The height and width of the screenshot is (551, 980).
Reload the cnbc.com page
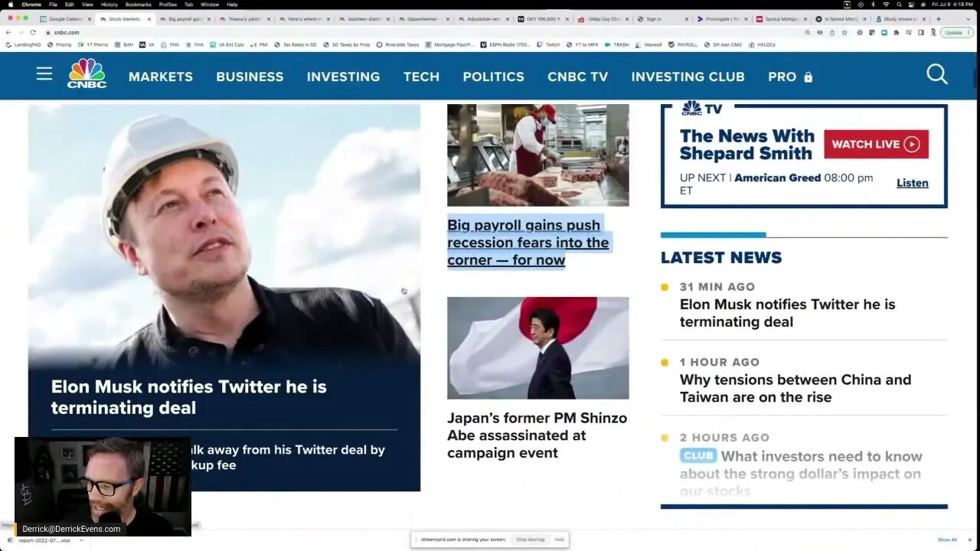tap(33, 32)
